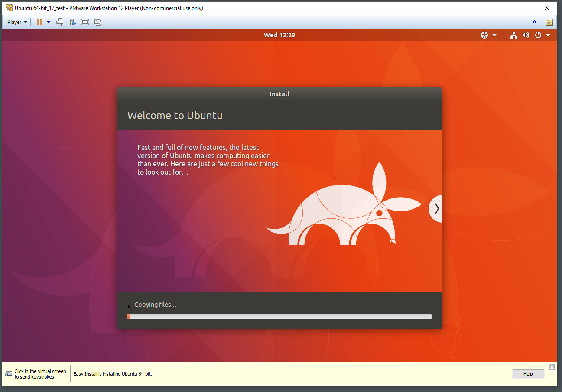The height and width of the screenshot is (392, 562).
Task: Maximize the VMware Player window
Action: (527, 8)
